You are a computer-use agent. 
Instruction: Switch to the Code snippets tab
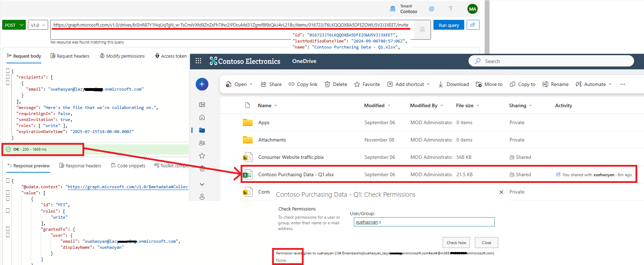[x=128, y=166]
